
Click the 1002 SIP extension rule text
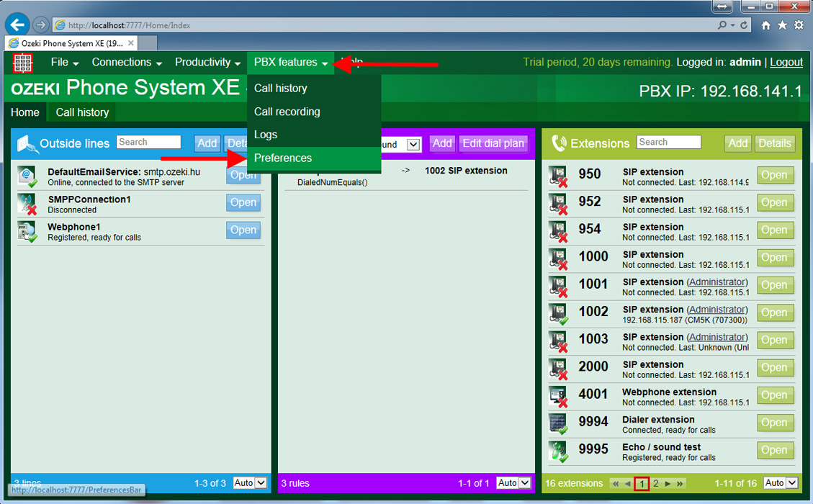466,171
